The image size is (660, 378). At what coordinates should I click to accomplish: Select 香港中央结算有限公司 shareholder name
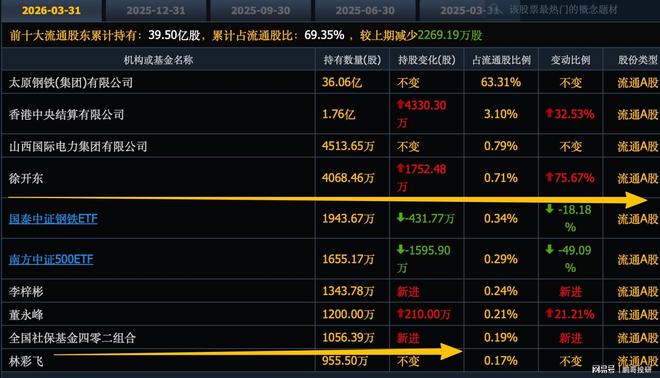coord(67,114)
